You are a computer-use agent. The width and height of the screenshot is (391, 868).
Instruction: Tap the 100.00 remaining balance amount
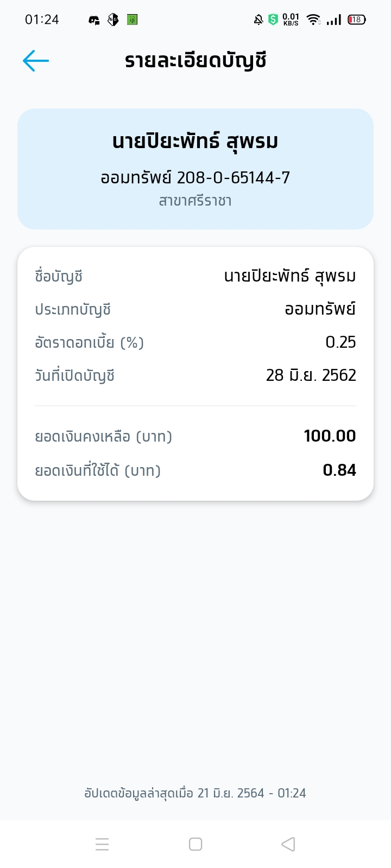tap(330, 436)
